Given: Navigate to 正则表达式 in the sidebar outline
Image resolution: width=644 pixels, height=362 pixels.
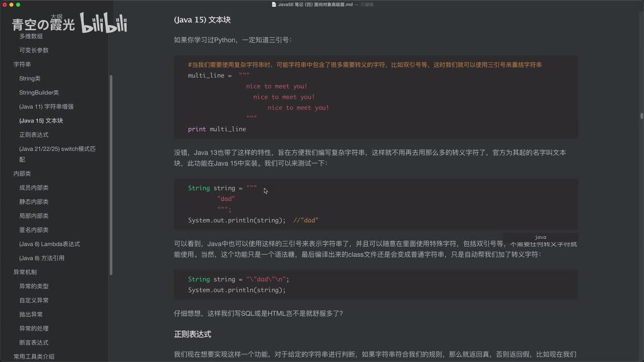Looking at the screenshot, I should 34,135.
